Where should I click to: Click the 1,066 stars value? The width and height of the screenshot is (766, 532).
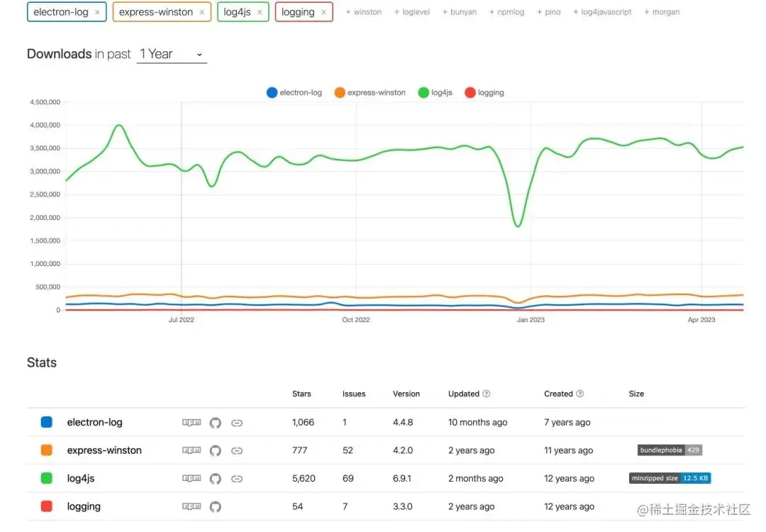[303, 422]
